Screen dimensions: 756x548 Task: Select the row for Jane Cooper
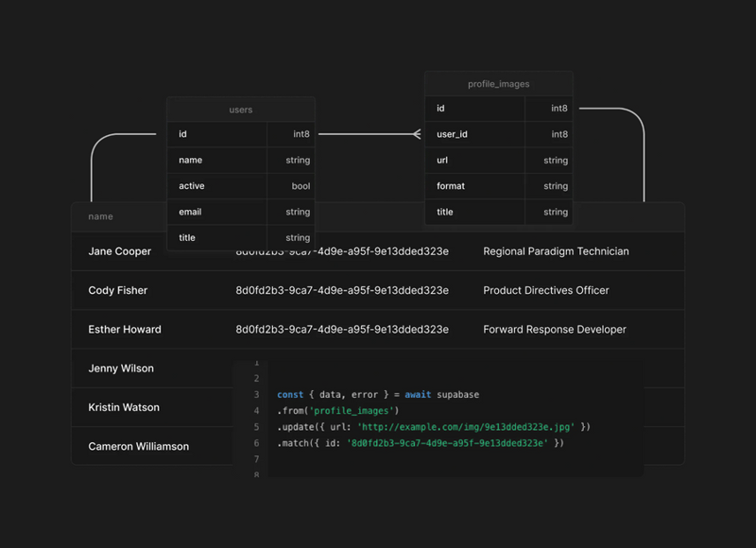[118, 251]
